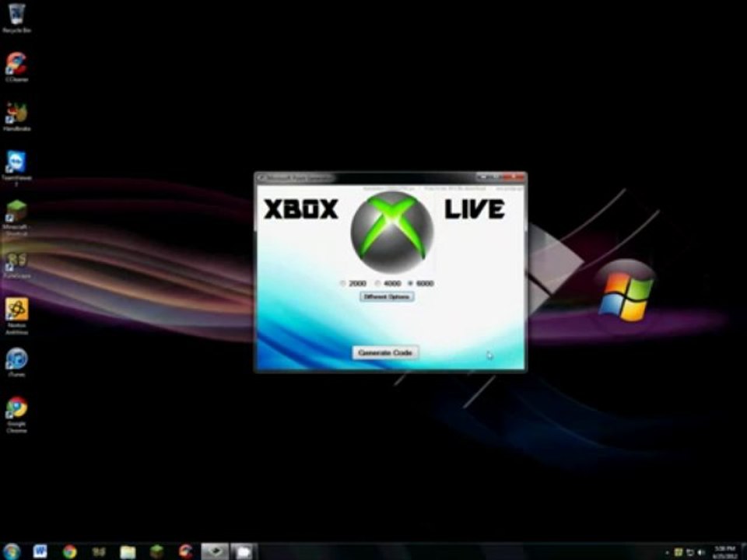This screenshot has height=560, width=747.
Task: Open the Google Chrome desktop shortcut
Action: tap(16, 415)
